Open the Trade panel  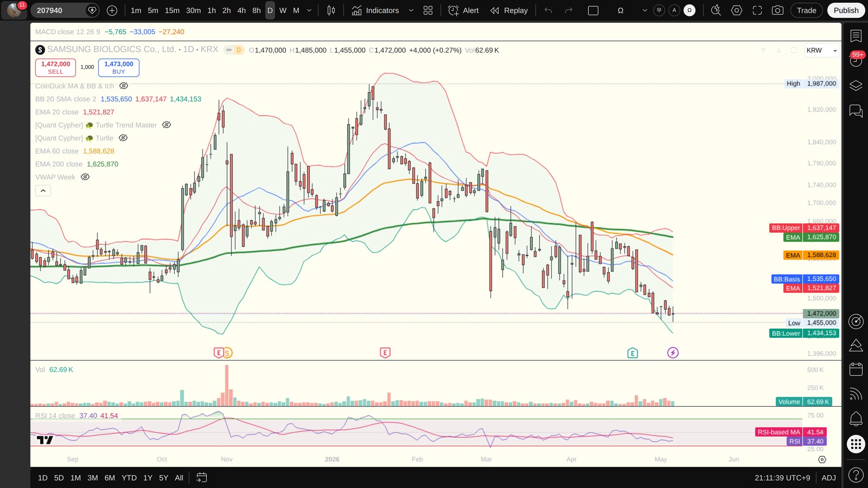[x=806, y=10]
